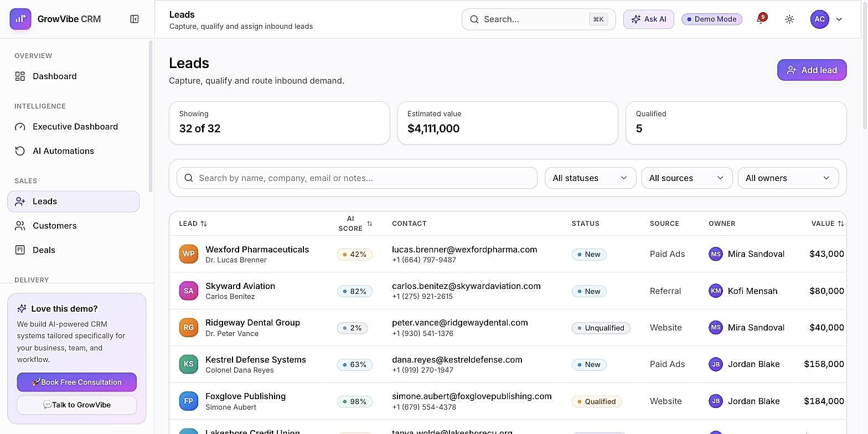This screenshot has height=434, width=868.
Task: Click WP avatar for Wexford Pharmaceuticals
Action: 188,254
